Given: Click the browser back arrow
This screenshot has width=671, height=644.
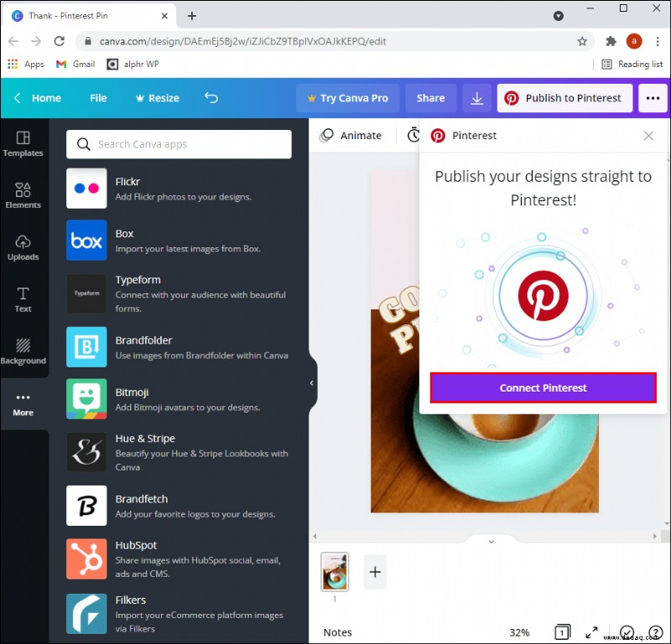Looking at the screenshot, I should (x=13, y=41).
